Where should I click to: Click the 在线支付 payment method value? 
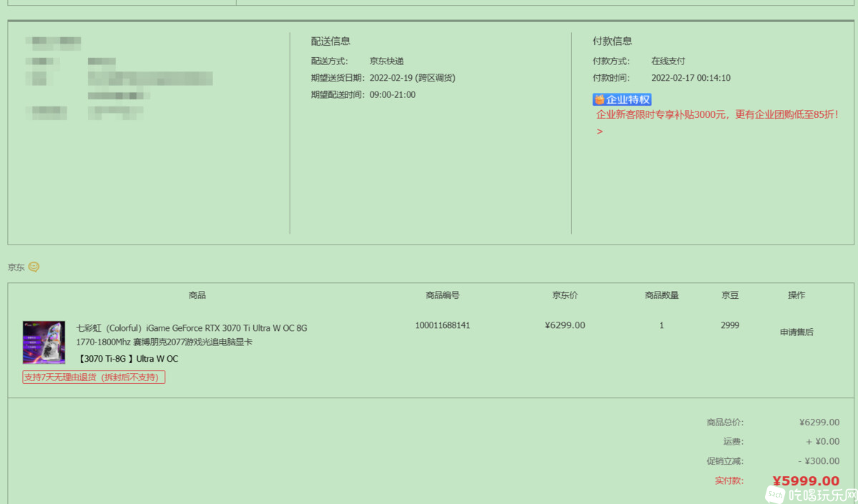pyautogui.click(x=668, y=61)
